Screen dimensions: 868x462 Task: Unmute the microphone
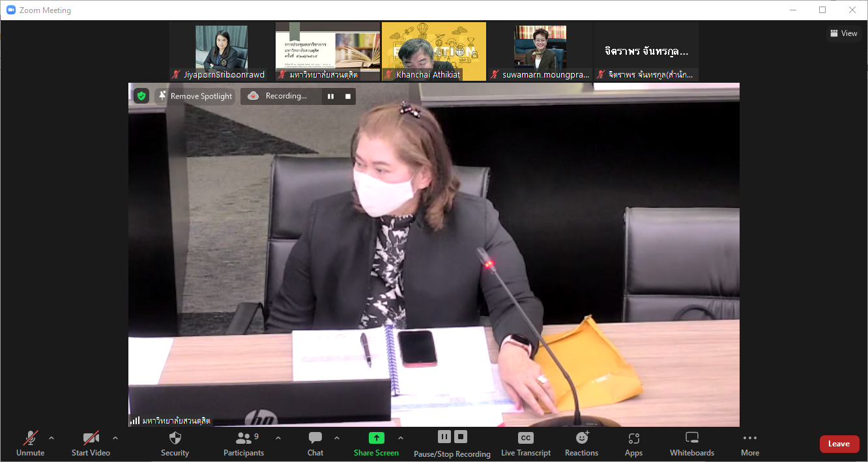[30, 439]
